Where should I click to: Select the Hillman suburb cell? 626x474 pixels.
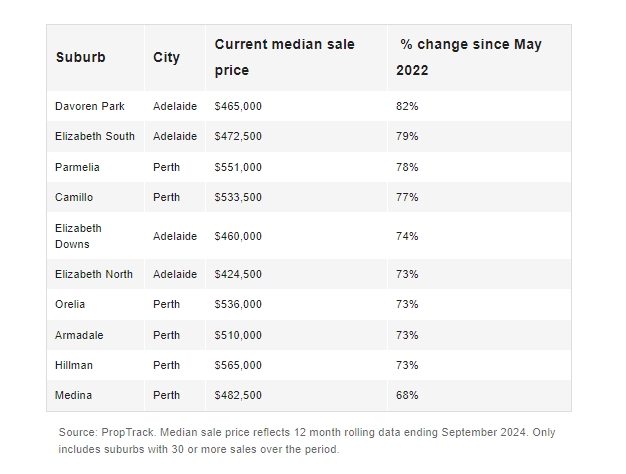click(x=75, y=365)
